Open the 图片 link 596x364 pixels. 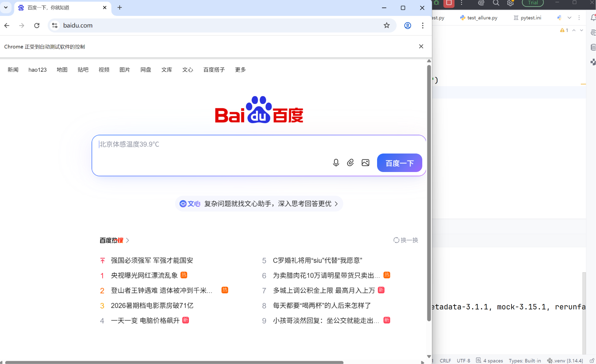point(125,70)
